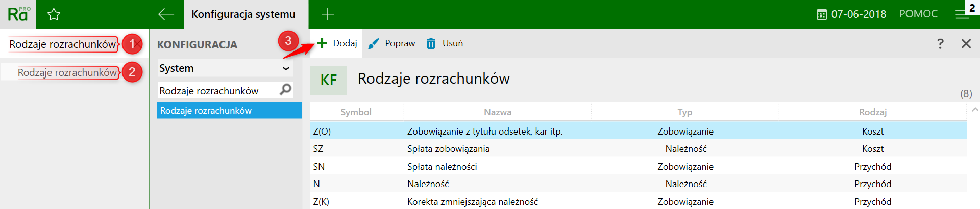Click 'Spłata zobowiązania' name cell
Viewport: 980px width, 209px height.
click(x=449, y=149)
